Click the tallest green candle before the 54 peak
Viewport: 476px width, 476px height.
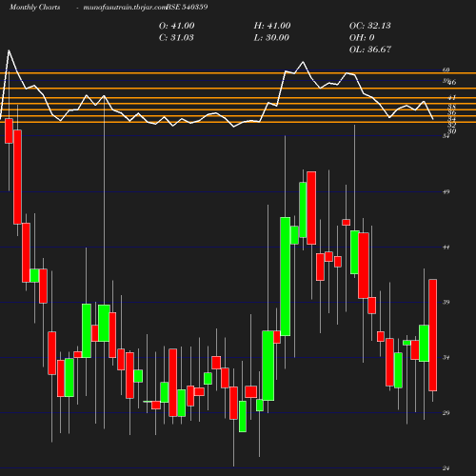[x=286, y=276]
